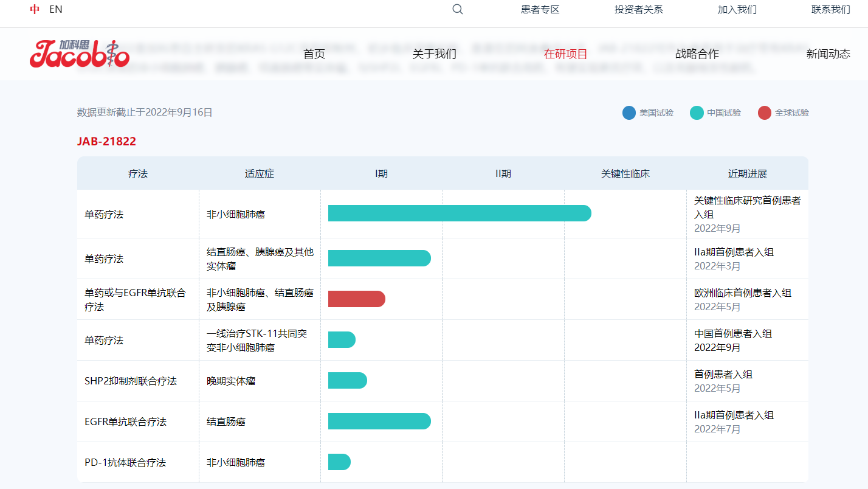Click the I期 column header
The image size is (868, 489).
pos(381,174)
